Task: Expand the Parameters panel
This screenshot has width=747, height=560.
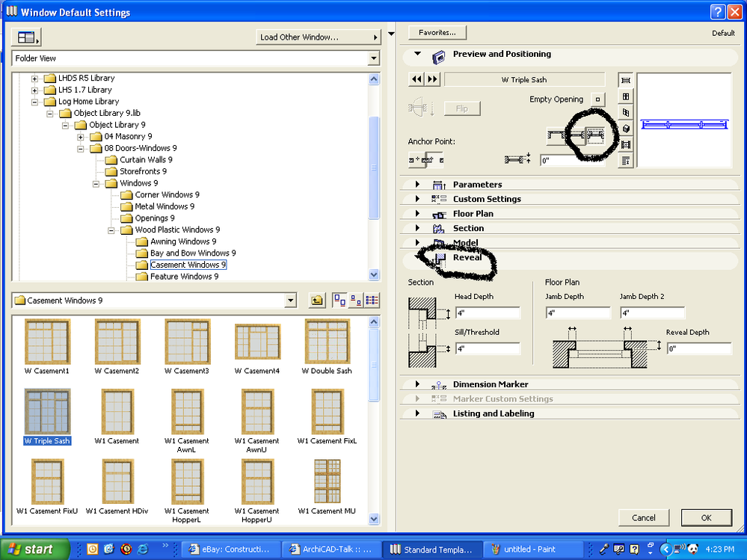Action: 417,184
